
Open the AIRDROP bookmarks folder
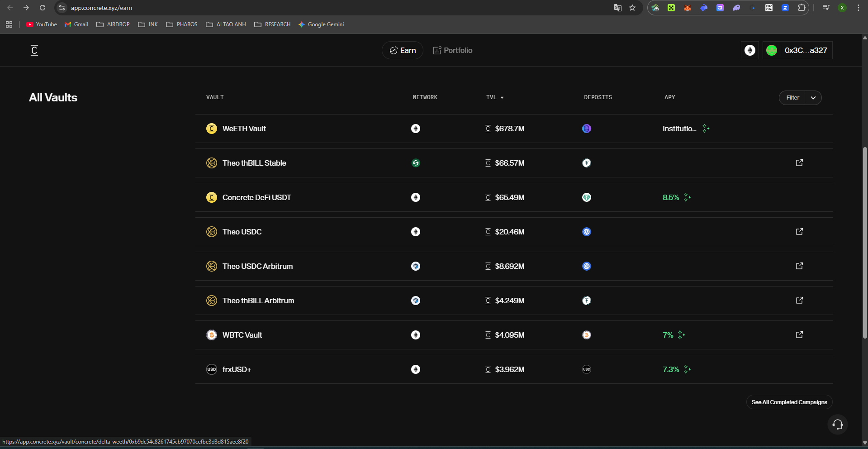113,24
